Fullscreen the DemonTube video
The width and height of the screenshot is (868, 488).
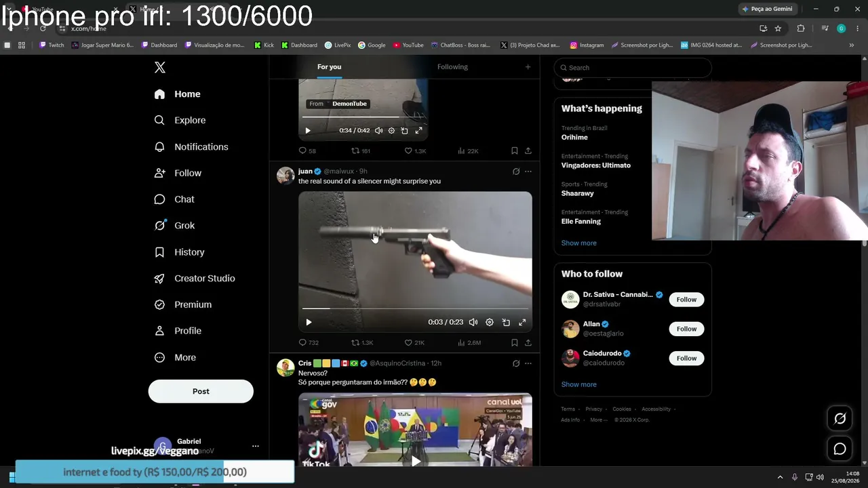tap(418, 131)
